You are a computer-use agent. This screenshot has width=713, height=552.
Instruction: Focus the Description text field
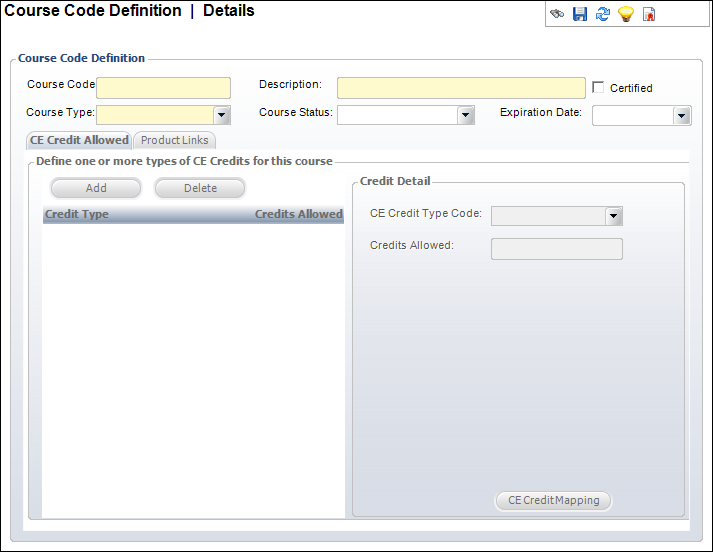[461, 88]
